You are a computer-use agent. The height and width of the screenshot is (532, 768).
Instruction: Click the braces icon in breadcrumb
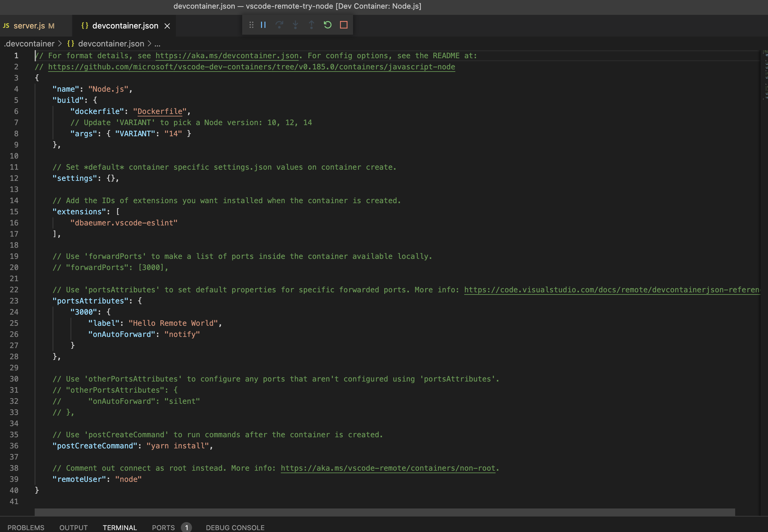[x=70, y=44]
